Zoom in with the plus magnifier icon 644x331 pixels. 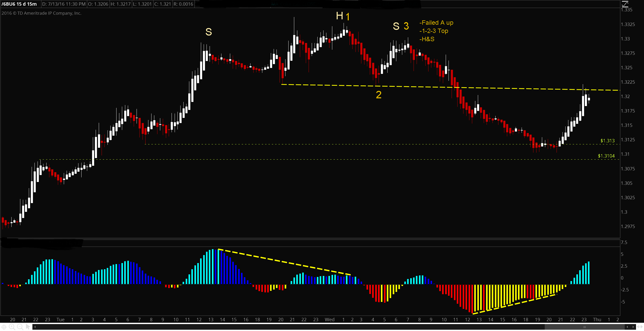(x=12, y=327)
